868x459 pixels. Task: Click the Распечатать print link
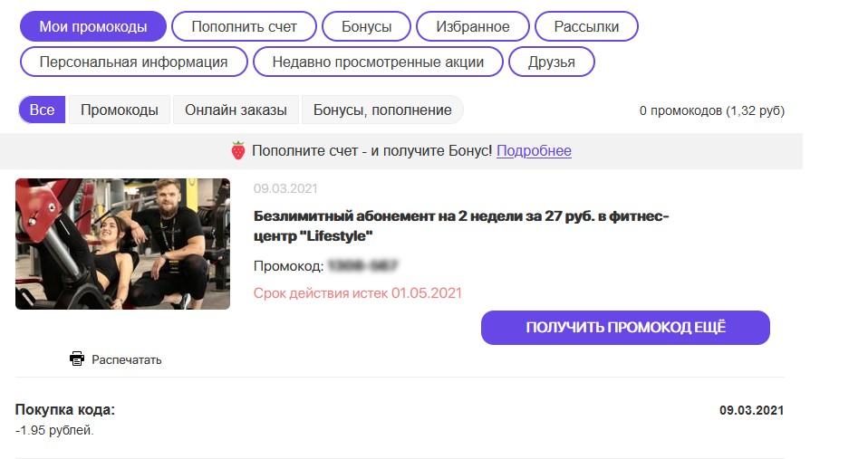(x=126, y=359)
